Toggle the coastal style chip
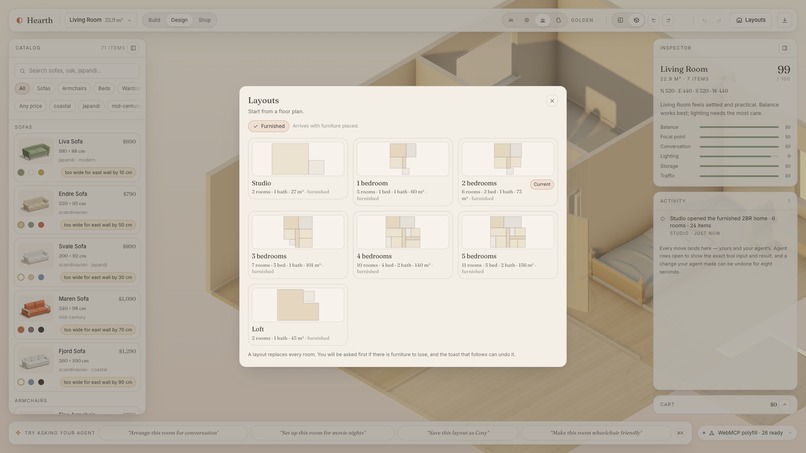The image size is (806, 453). pyautogui.click(x=62, y=106)
